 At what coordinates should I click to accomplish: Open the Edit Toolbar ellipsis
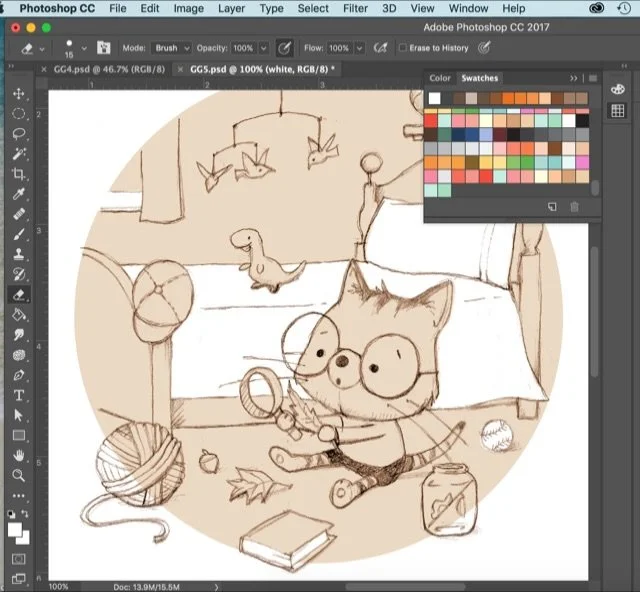pyautogui.click(x=19, y=496)
